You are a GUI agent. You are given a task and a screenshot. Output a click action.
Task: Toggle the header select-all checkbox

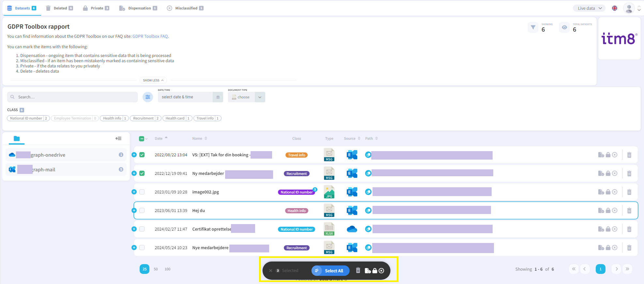pos(142,139)
